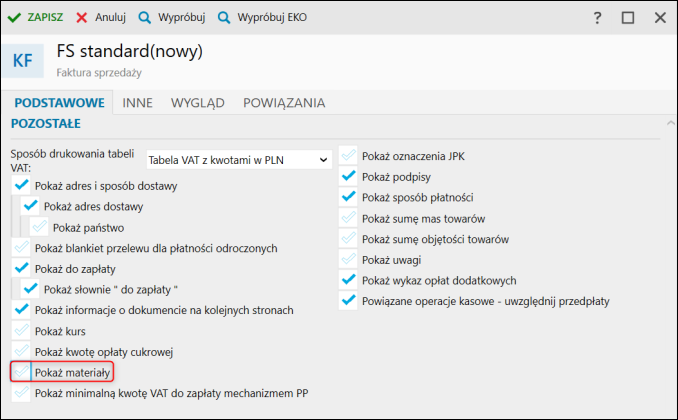
Task: Click the FS standard(nowy) title text
Action: coord(130,51)
